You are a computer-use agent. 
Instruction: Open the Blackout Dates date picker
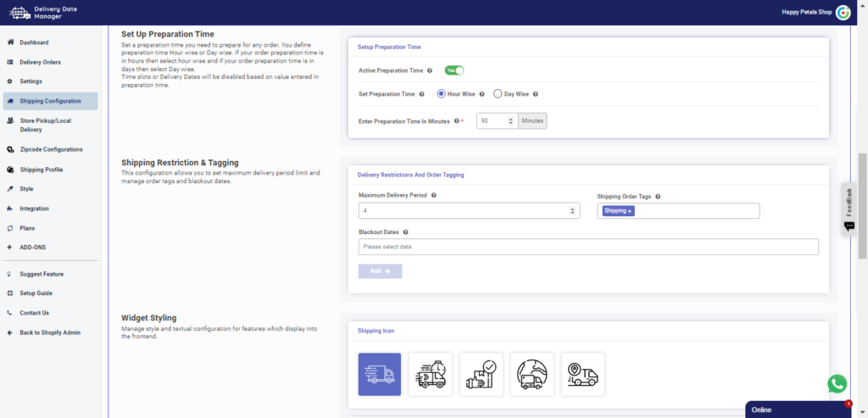tap(588, 247)
